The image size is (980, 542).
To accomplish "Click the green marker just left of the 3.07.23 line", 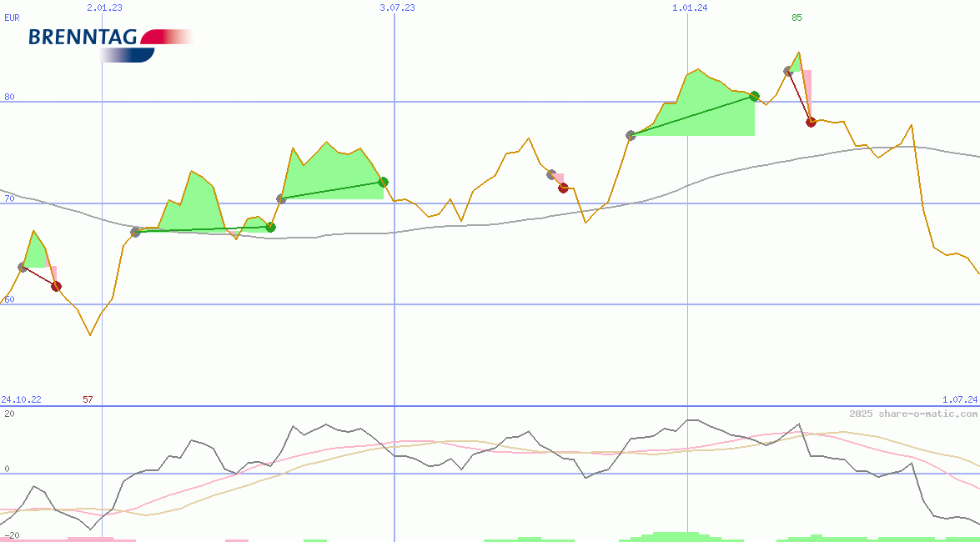I will click(383, 182).
